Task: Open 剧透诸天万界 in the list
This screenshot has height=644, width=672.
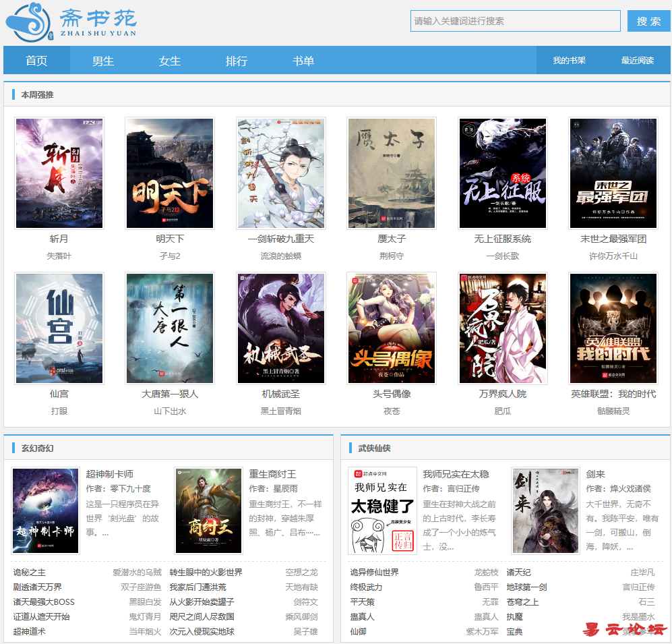Action: tap(37, 587)
